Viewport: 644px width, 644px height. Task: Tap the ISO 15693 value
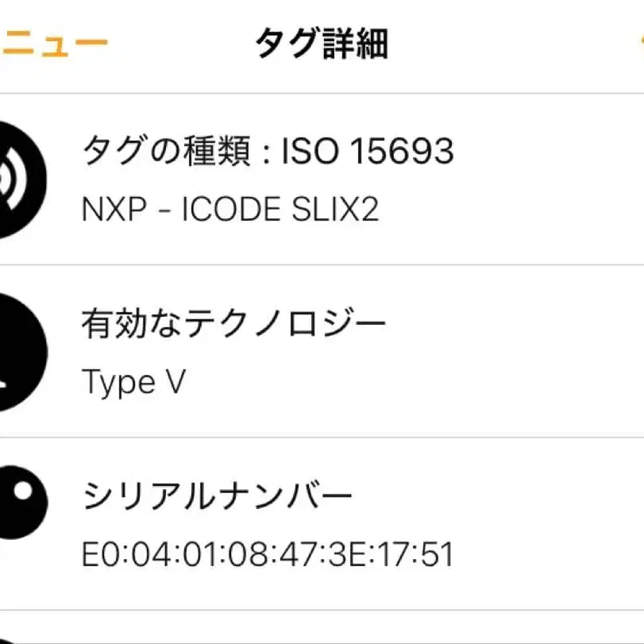[368, 151]
